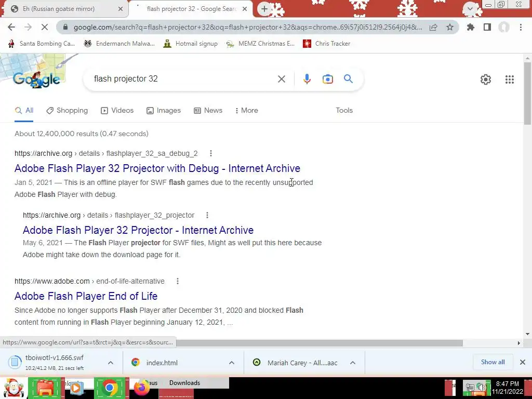Open options for flashplayer_32_sa_debug_2 result
The height and width of the screenshot is (399, 532).
coord(211,153)
